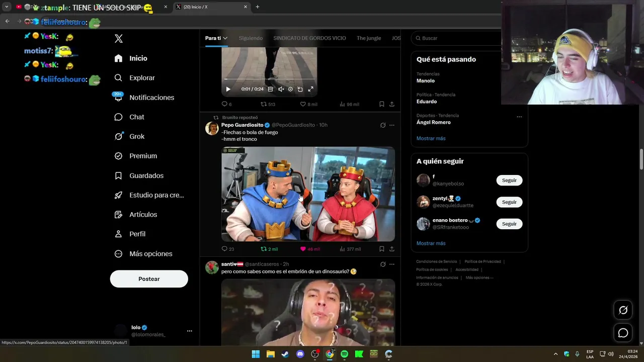Switch to SINDICATO DE GORDOS VICIO tab

point(309,38)
